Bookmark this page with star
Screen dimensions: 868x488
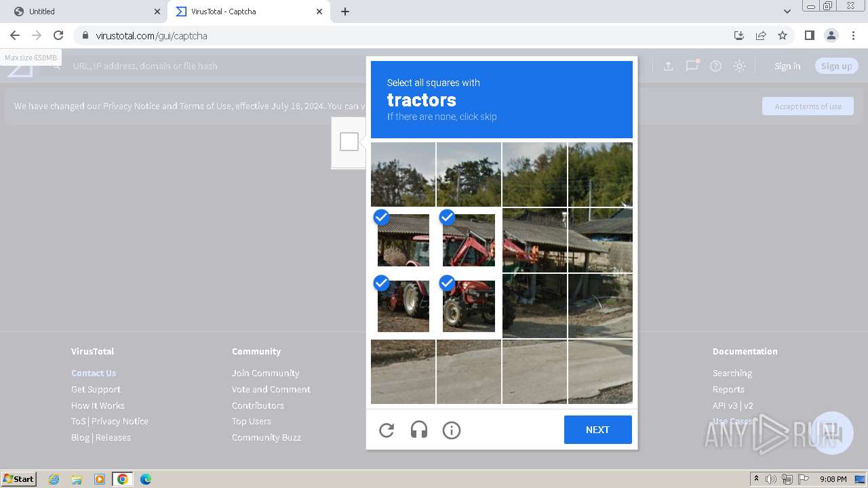point(783,35)
